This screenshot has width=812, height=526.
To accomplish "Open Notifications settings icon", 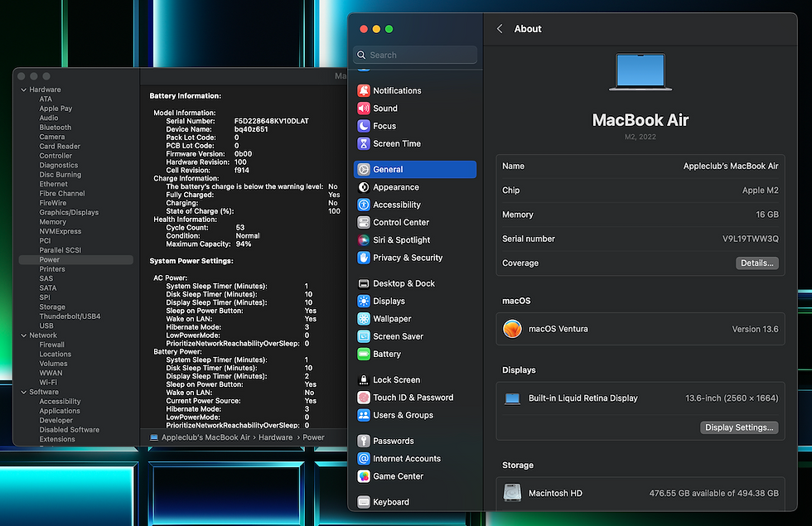I will (364, 90).
